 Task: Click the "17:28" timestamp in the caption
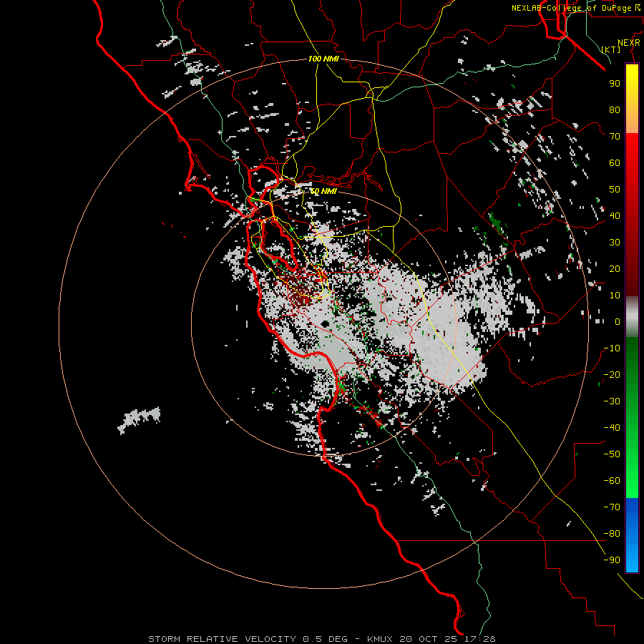point(479,639)
